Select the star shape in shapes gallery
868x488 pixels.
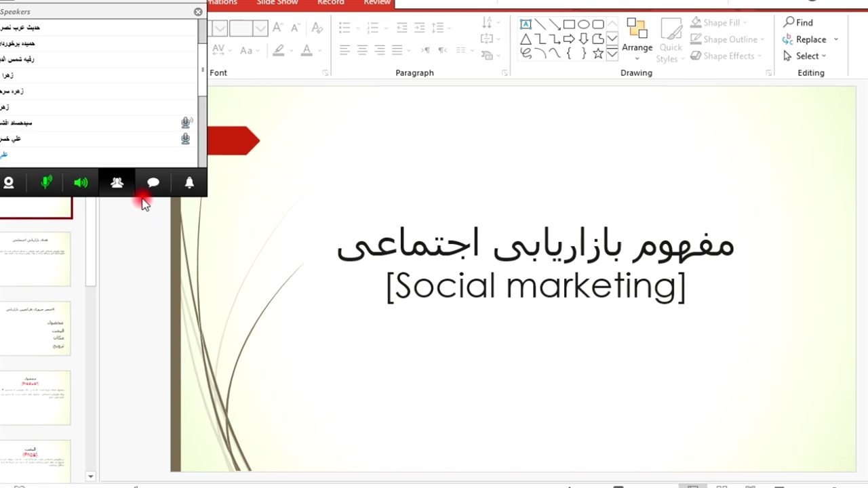598,54
